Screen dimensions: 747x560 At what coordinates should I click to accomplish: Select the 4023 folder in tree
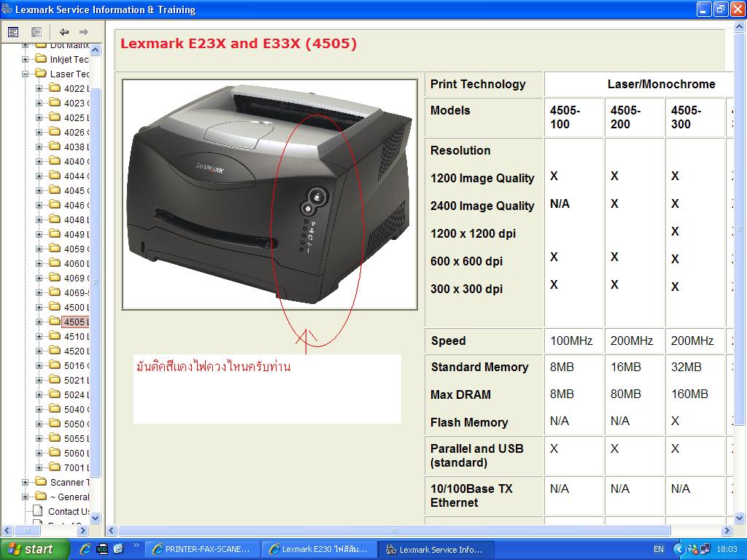tap(69, 103)
